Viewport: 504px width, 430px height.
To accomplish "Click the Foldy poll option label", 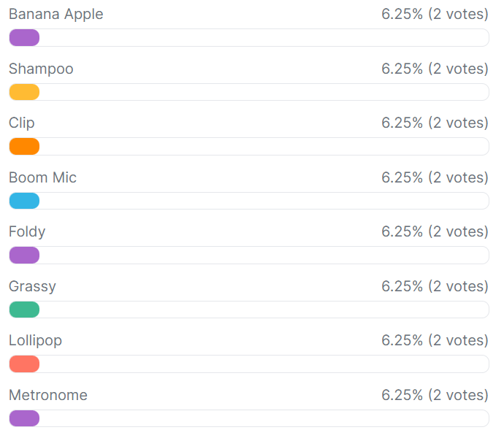I will tap(27, 231).
